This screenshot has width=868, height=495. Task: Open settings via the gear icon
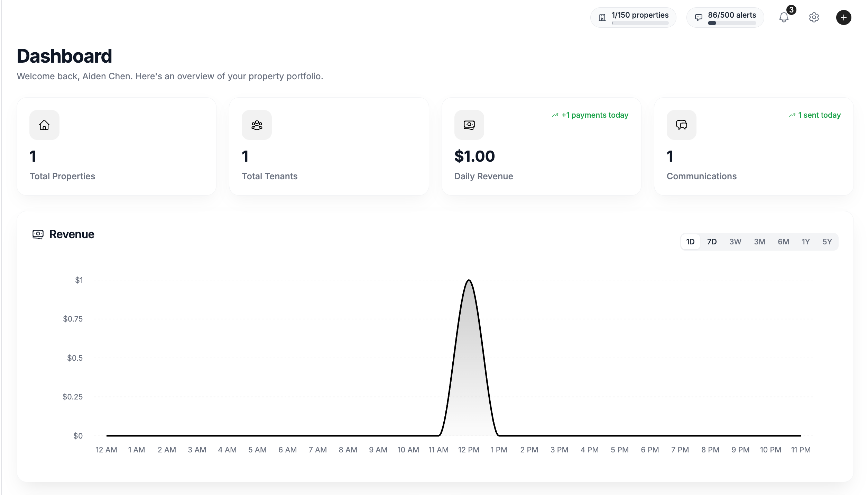[x=814, y=17]
